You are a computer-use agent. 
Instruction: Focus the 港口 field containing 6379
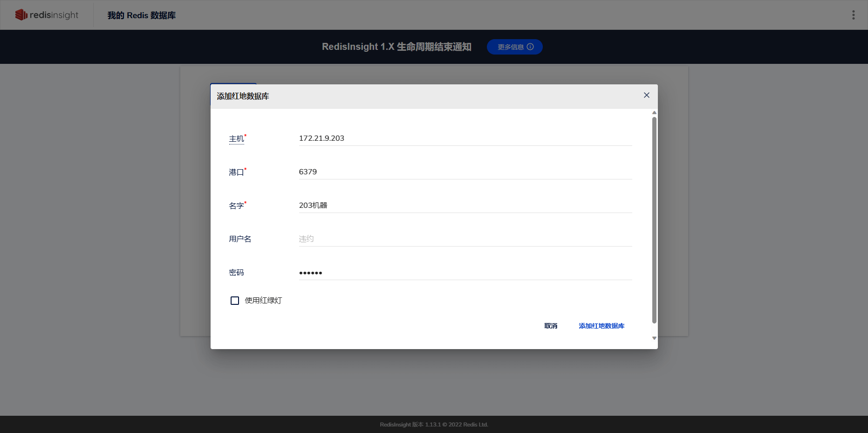click(465, 172)
